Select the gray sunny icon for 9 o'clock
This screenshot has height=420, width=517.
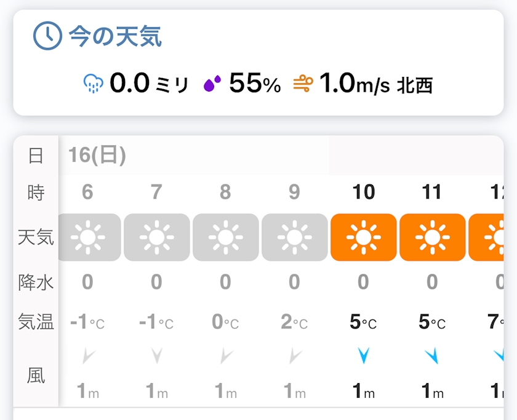tap(294, 237)
